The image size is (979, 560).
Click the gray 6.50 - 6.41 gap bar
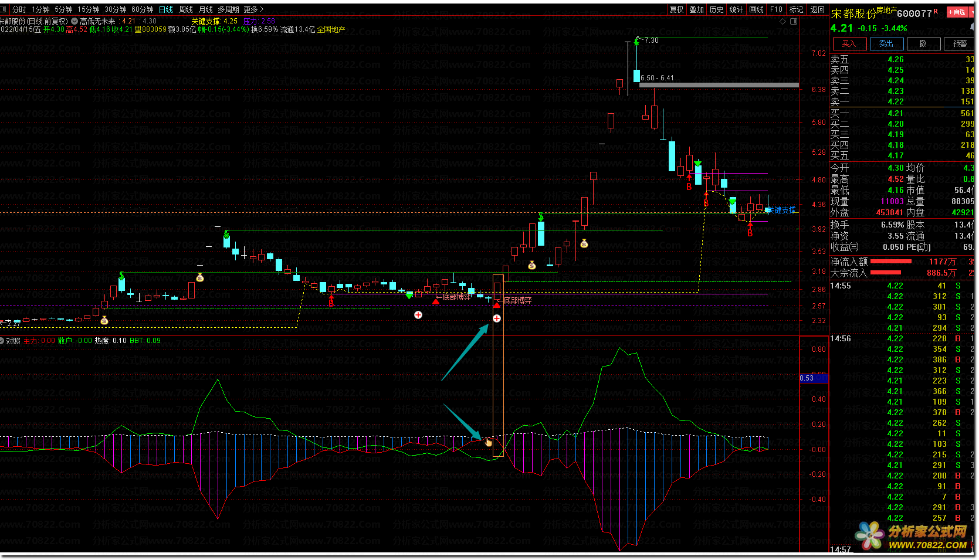click(x=719, y=85)
